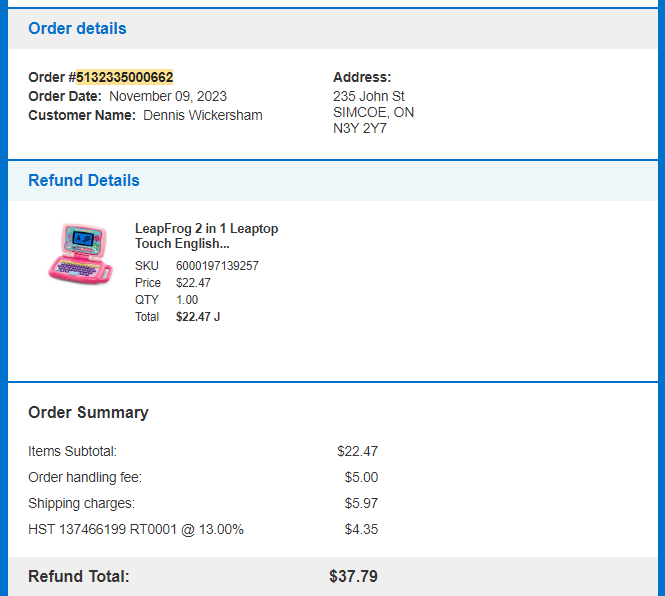The image size is (665, 596).
Task: Click the item total $22.47 J
Action: [198, 317]
